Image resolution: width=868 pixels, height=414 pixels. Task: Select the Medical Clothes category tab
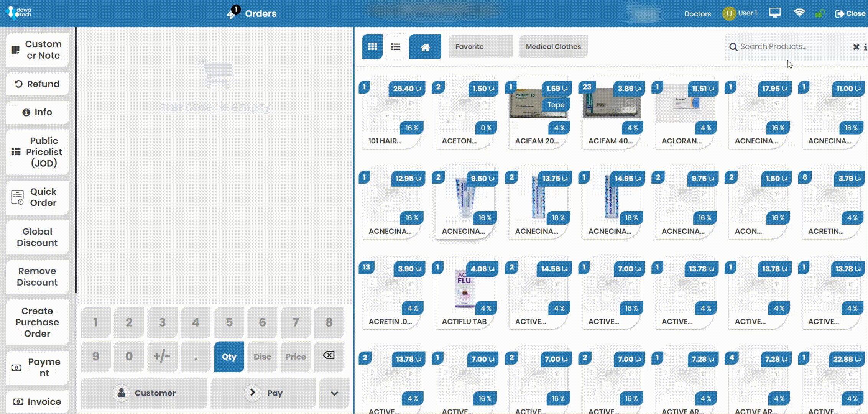point(553,46)
